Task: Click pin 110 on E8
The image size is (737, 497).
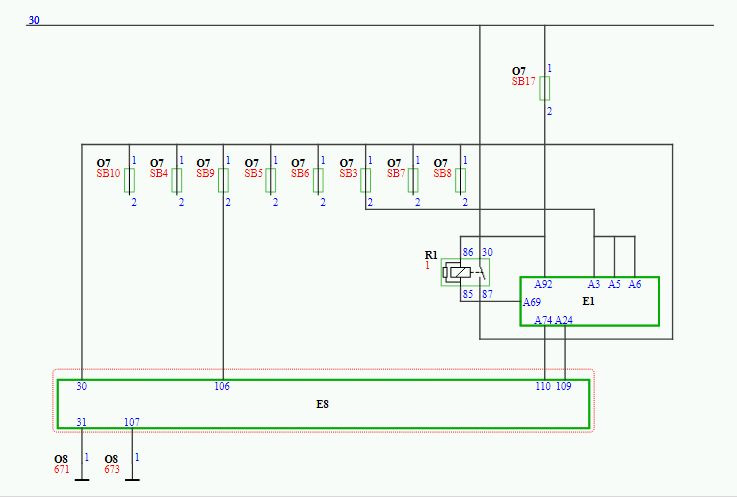Action: (x=543, y=386)
